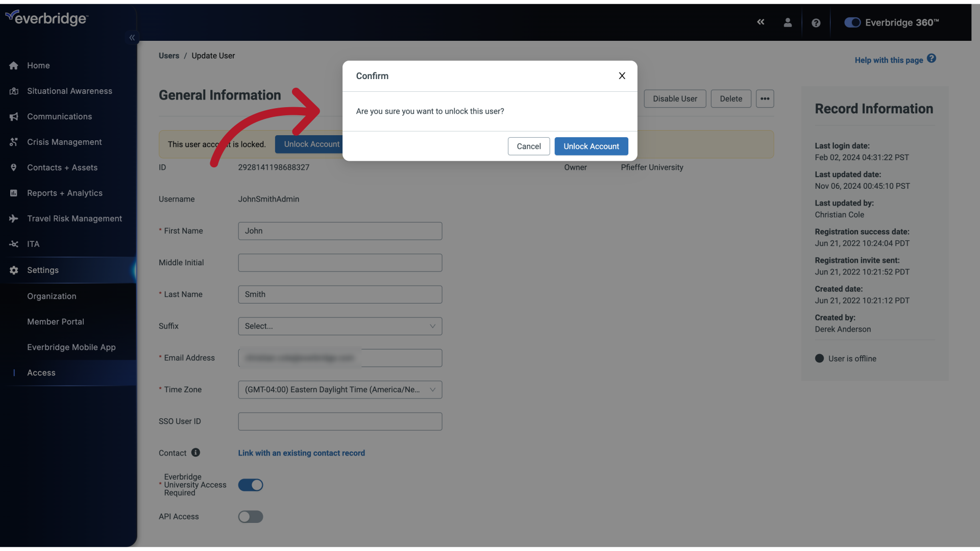
Task: Click Unlock Account confirmation button
Action: 591,146
